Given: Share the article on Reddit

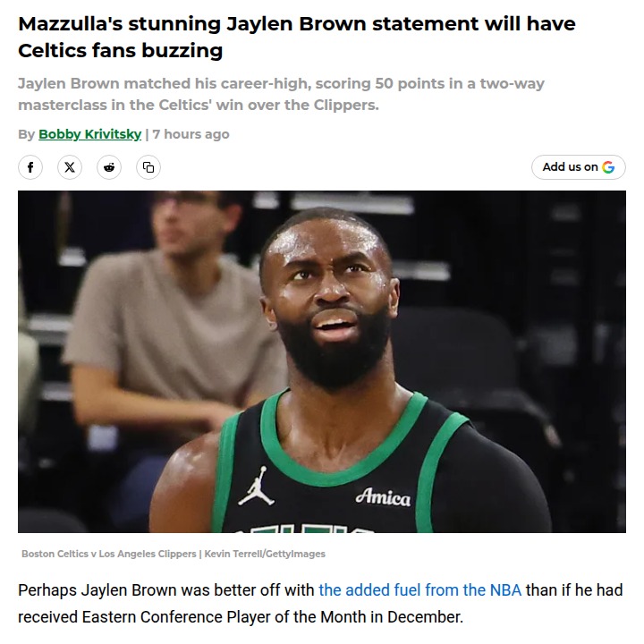Looking at the screenshot, I should [x=109, y=167].
